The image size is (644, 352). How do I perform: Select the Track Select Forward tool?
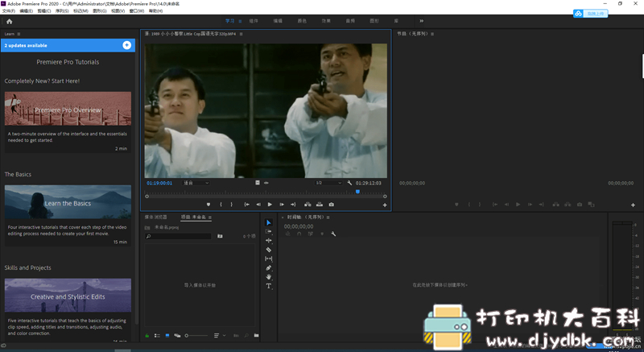pos(269,232)
